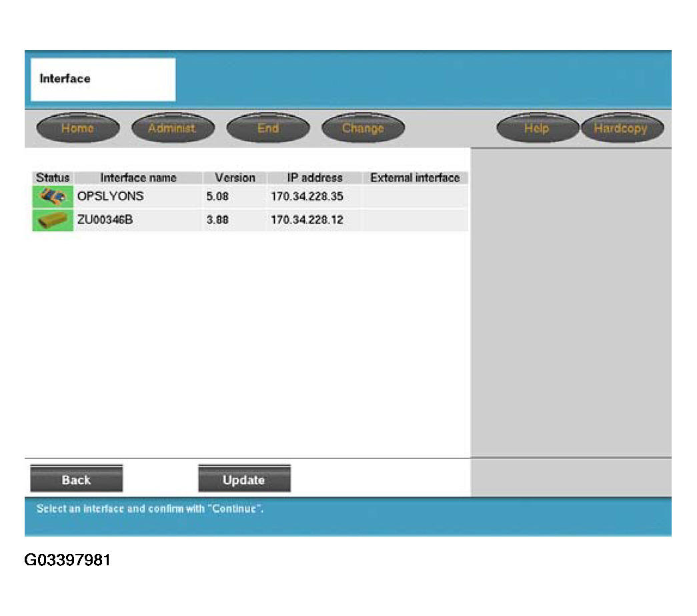Go Back using the Back button

(77, 480)
